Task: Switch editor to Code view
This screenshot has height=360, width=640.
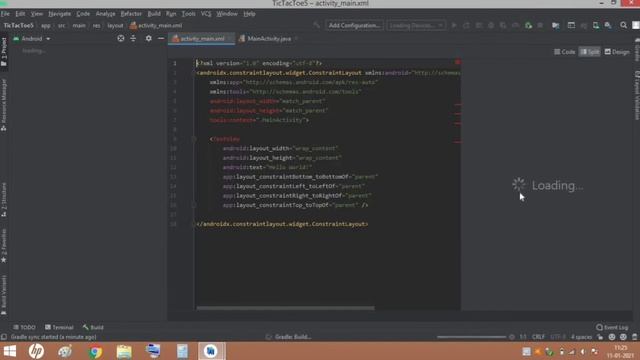Action: pyautogui.click(x=564, y=52)
